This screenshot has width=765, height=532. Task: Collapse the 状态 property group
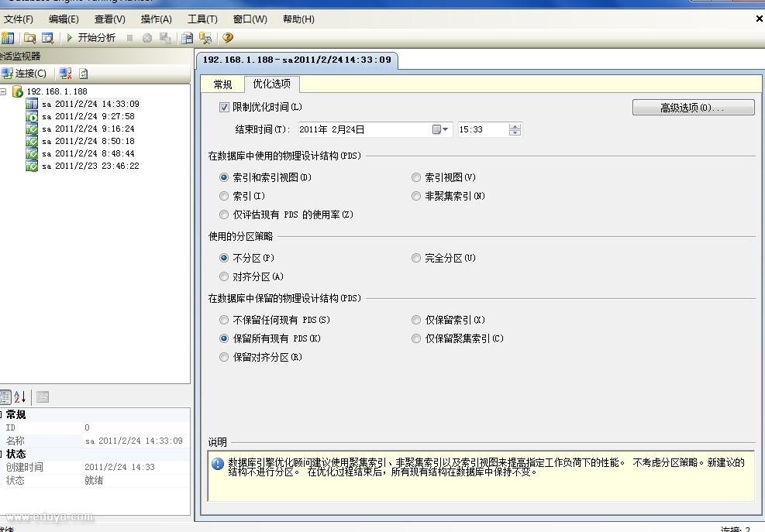click(x=2, y=454)
